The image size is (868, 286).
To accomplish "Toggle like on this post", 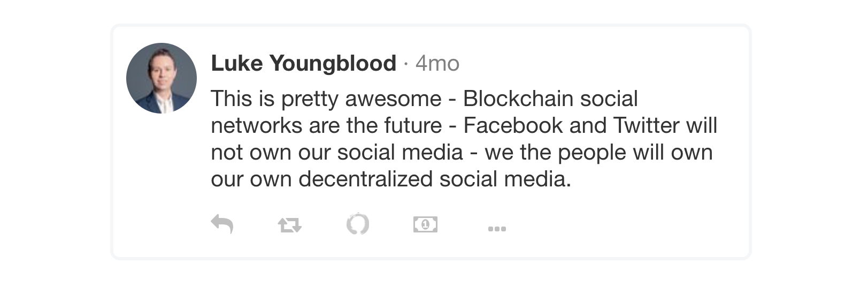I will click(x=357, y=224).
